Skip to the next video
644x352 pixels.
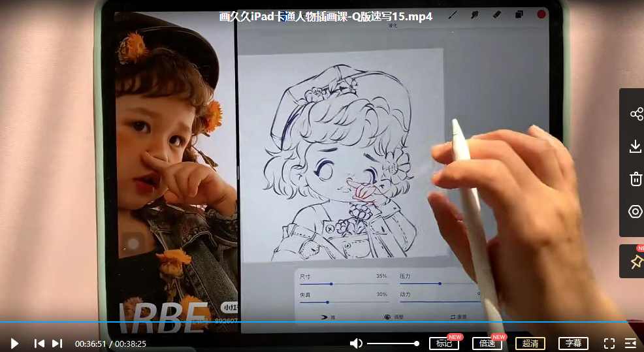coord(57,344)
